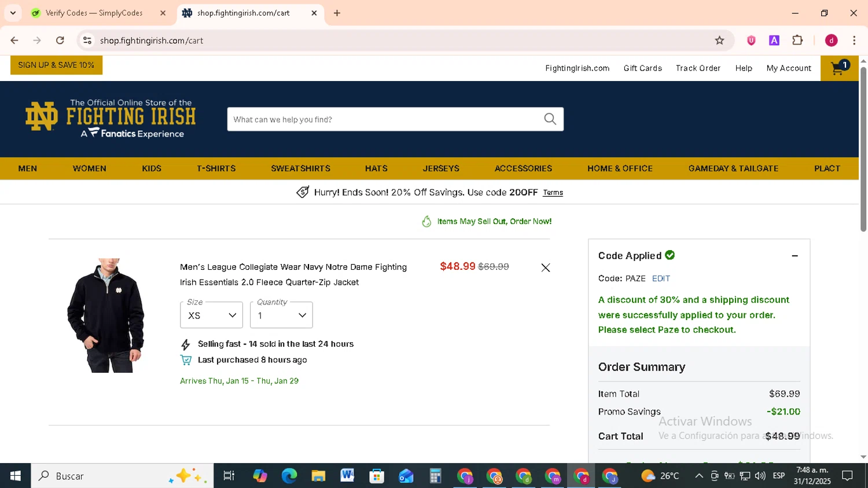Open the WOMEN menu

89,168
